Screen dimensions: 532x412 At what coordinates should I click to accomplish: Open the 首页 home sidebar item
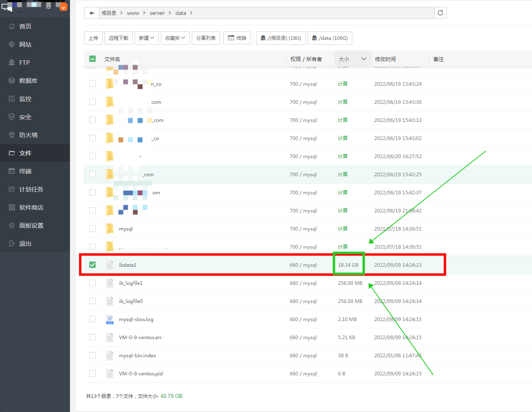click(35, 26)
